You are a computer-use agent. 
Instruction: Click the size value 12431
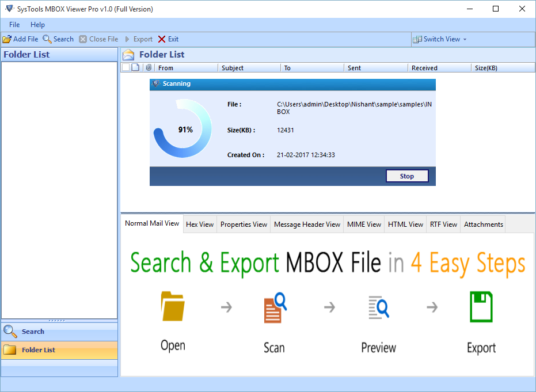[x=286, y=130]
